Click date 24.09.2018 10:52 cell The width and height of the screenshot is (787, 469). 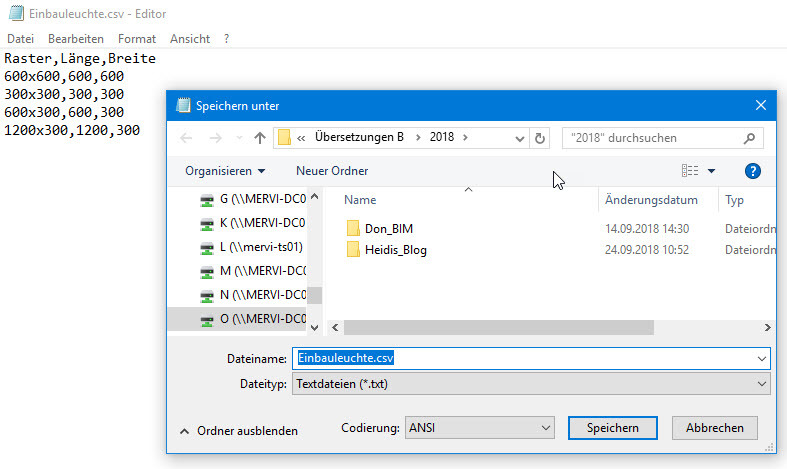click(646, 250)
